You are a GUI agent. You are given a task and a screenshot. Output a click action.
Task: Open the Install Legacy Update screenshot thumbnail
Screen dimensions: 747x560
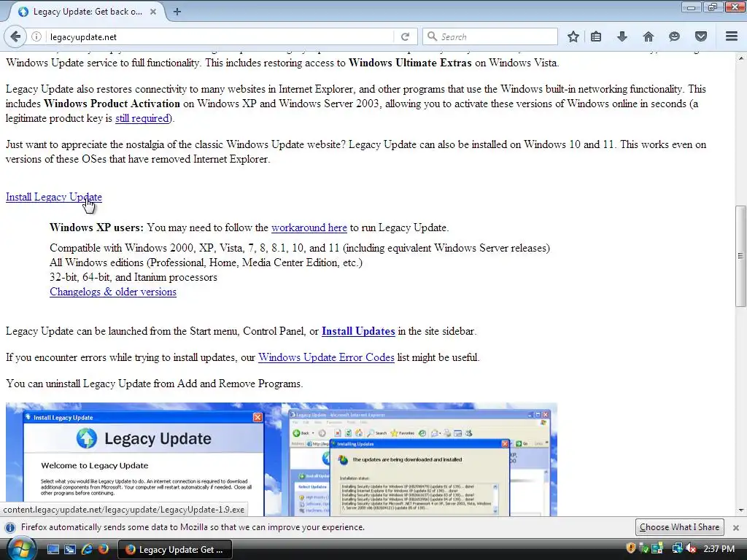[x=143, y=459]
